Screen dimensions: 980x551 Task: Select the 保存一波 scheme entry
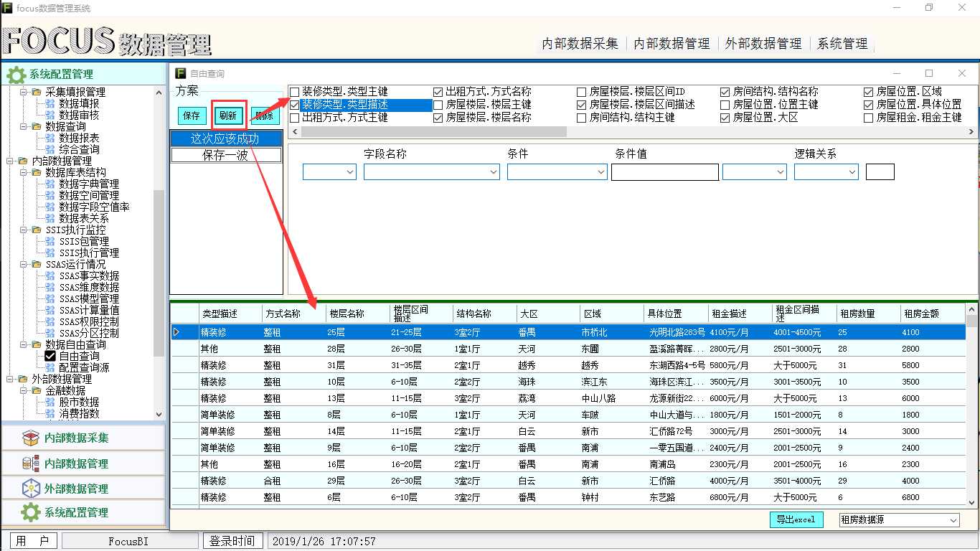226,154
